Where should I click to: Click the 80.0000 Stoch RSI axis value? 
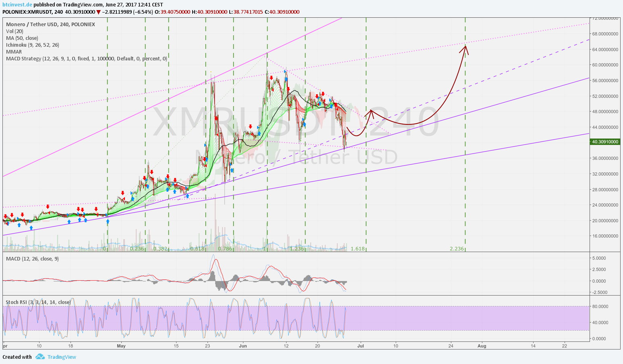(600, 306)
